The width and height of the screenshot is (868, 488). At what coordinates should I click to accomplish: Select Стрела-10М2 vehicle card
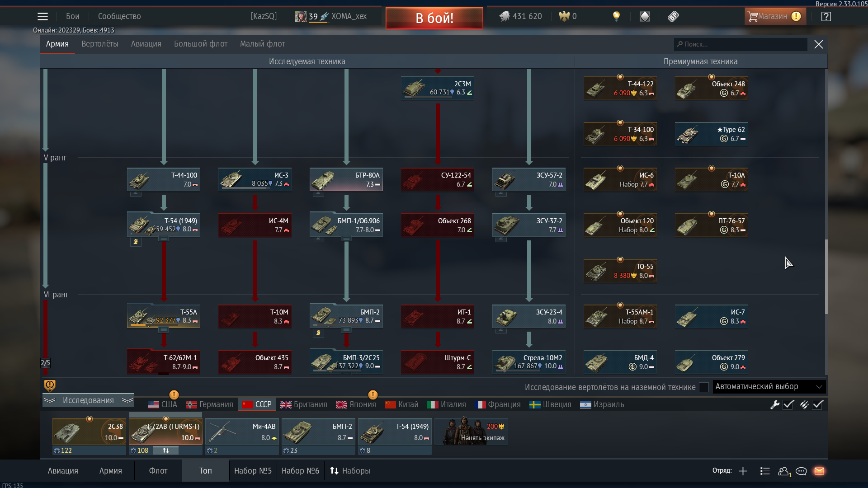(x=528, y=362)
